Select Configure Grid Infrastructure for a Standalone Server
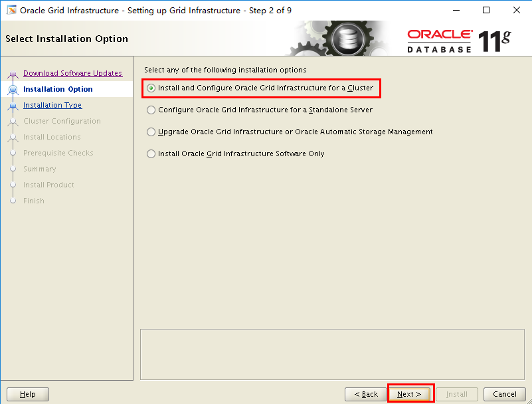 coord(260,110)
